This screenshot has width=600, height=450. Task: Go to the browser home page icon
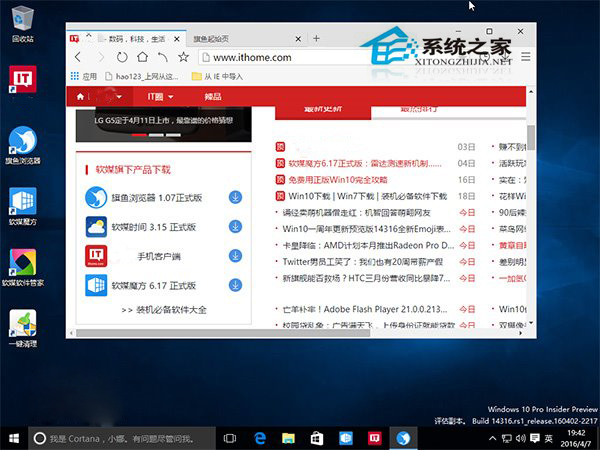pyautogui.click(x=142, y=57)
